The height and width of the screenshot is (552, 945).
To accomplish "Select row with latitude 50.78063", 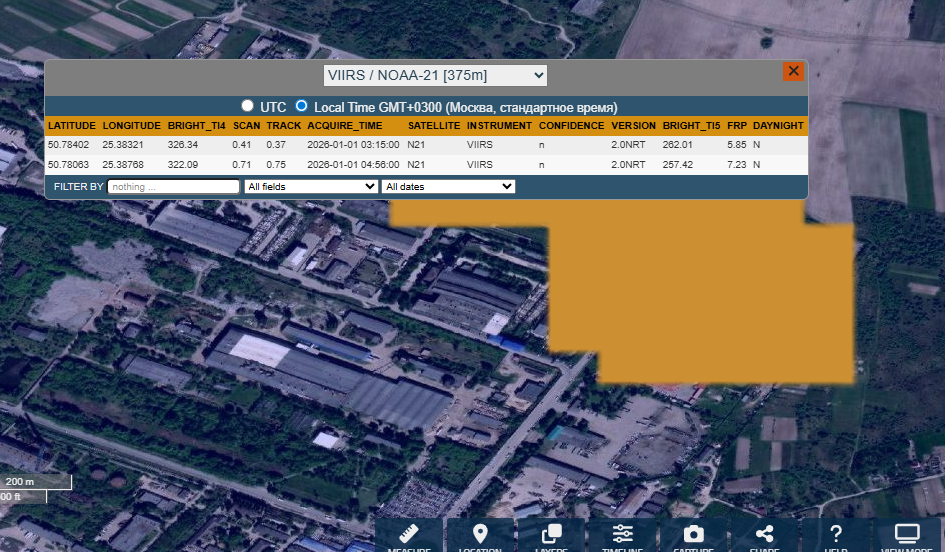I will 69,164.
